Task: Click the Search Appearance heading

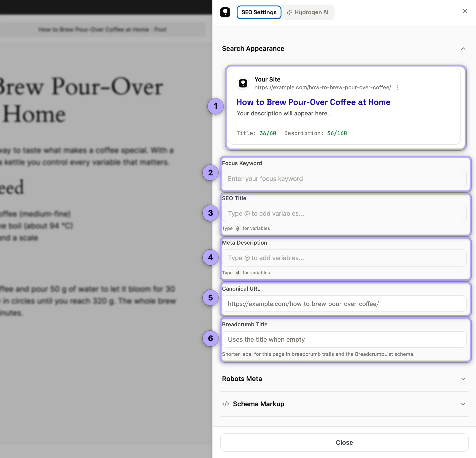Action: point(253,49)
